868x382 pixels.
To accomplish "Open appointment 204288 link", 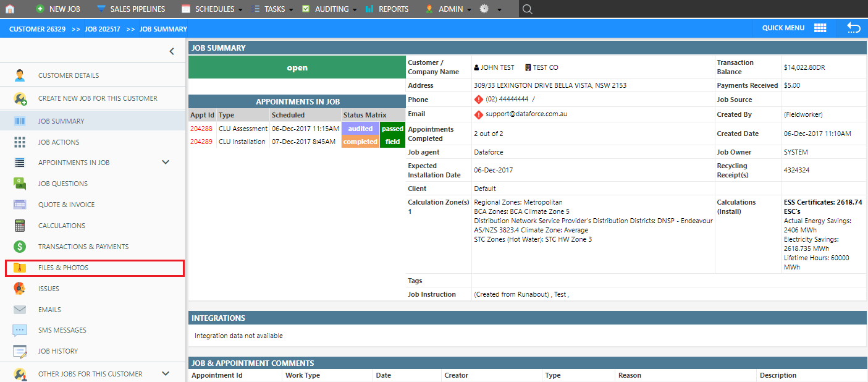I will 201,129.
